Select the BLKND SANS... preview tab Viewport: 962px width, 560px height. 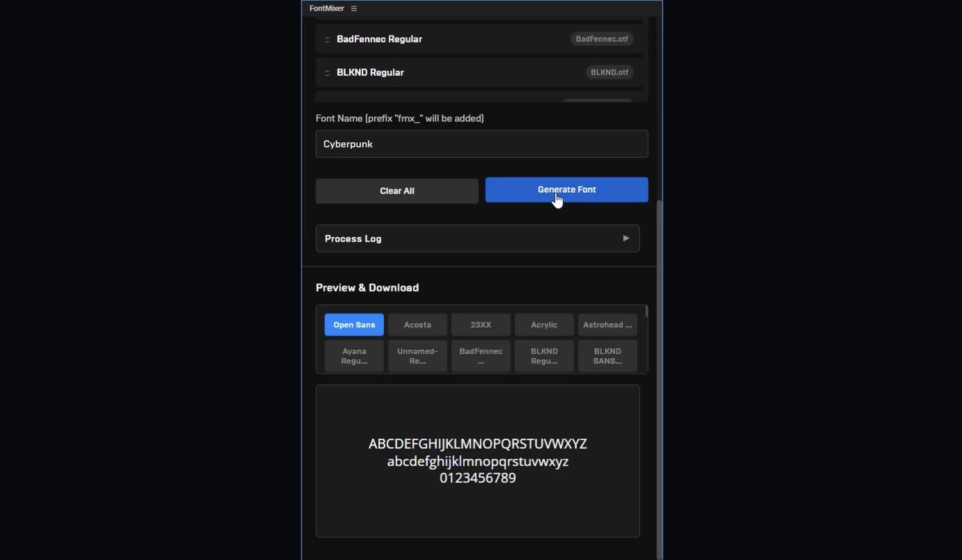click(607, 356)
